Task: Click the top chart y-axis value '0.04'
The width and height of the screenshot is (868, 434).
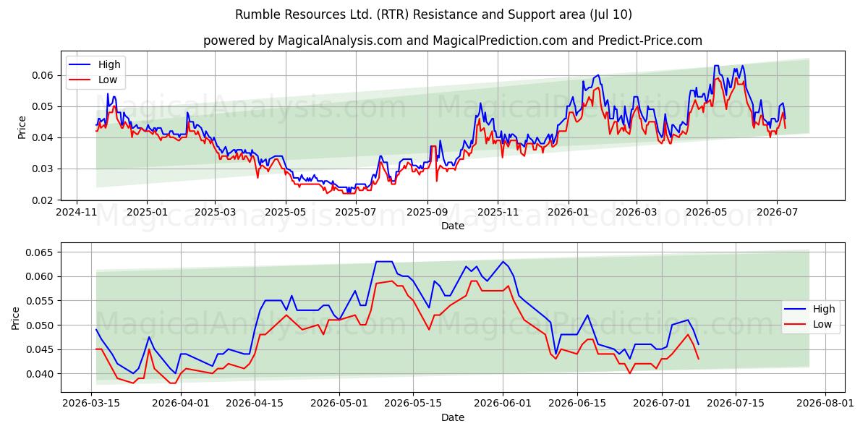Action: click(43, 137)
